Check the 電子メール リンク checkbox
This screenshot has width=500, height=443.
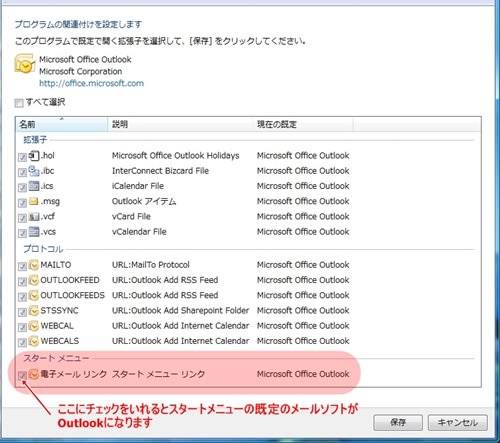(22, 376)
